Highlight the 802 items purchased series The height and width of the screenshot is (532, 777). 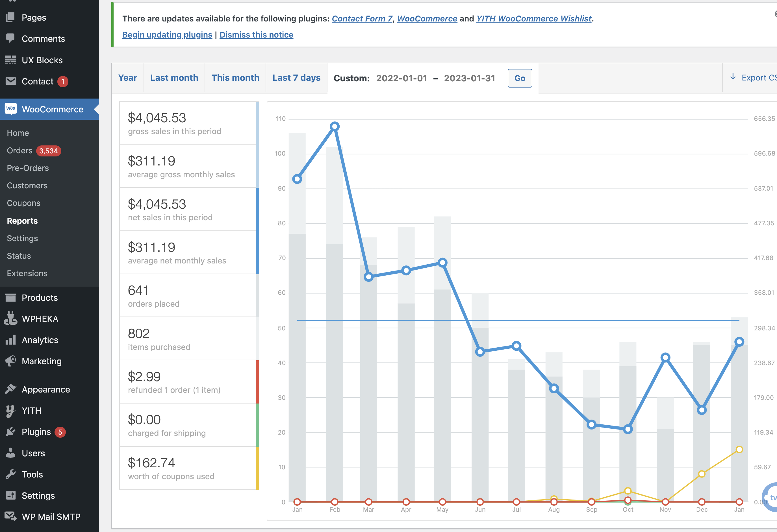[189, 339]
